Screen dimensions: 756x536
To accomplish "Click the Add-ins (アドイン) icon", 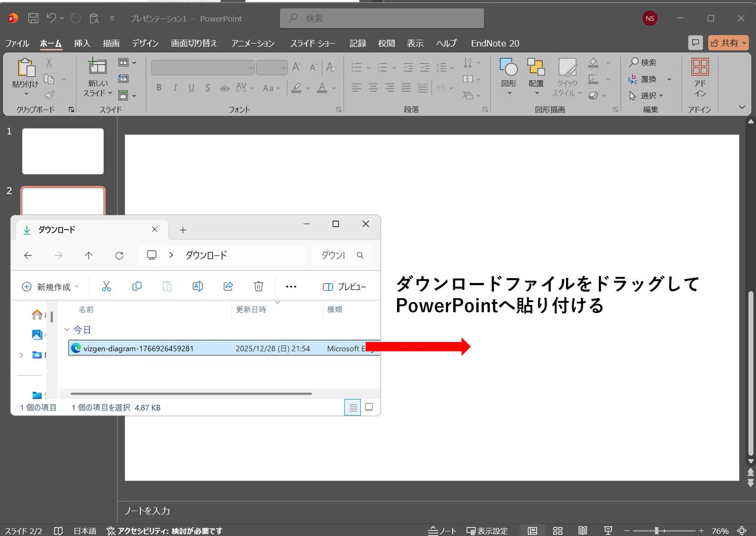I will (700, 77).
